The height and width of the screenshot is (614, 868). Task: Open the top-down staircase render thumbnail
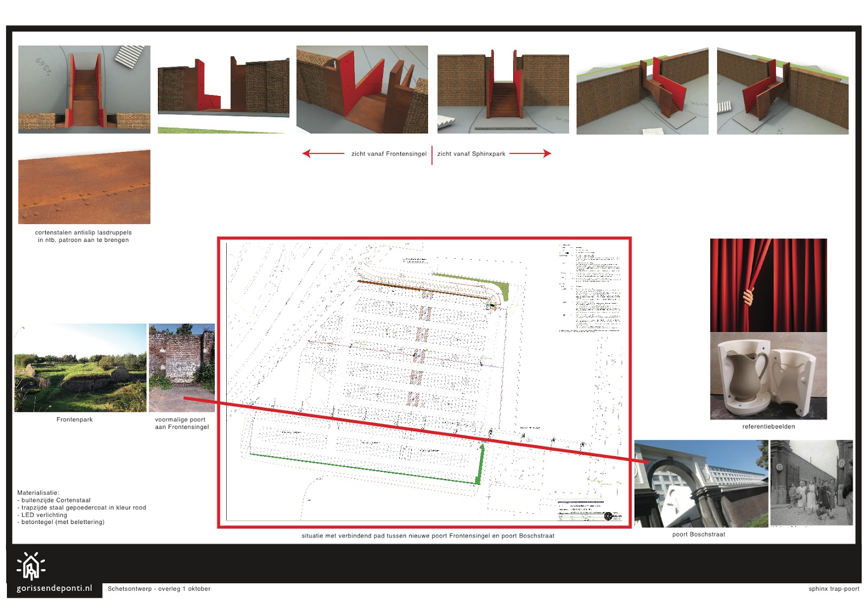pos(84,89)
